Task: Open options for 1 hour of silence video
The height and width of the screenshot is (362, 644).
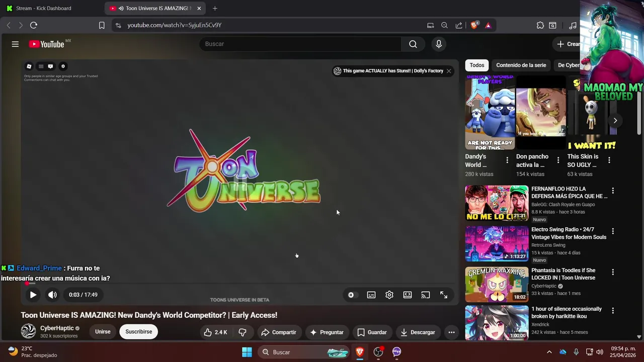Action: 613,311
